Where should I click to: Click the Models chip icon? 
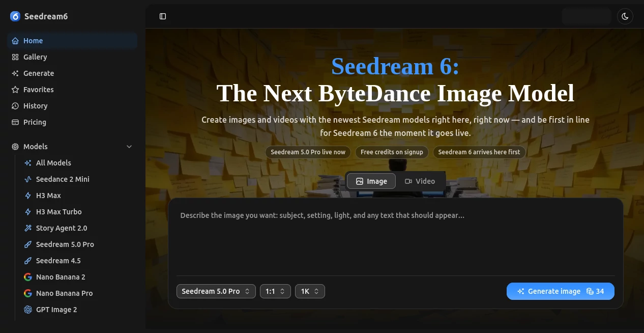(15, 147)
